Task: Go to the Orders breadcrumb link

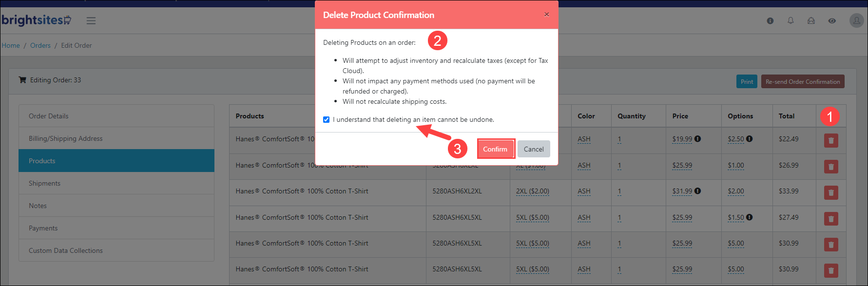Action: (x=40, y=45)
